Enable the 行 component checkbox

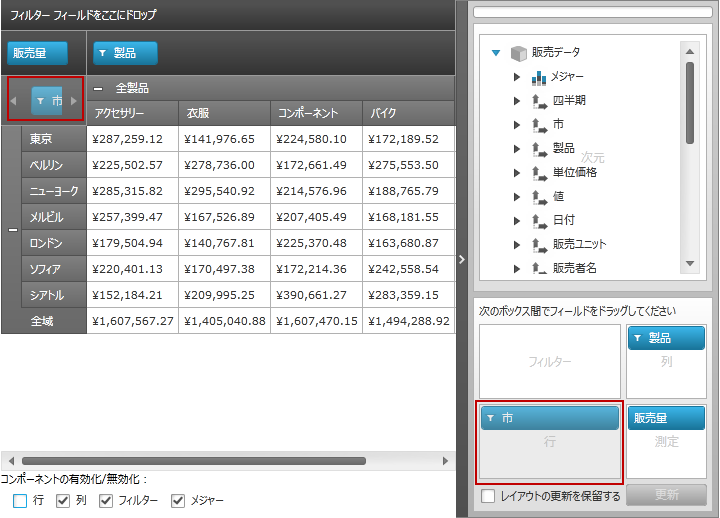(20, 501)
